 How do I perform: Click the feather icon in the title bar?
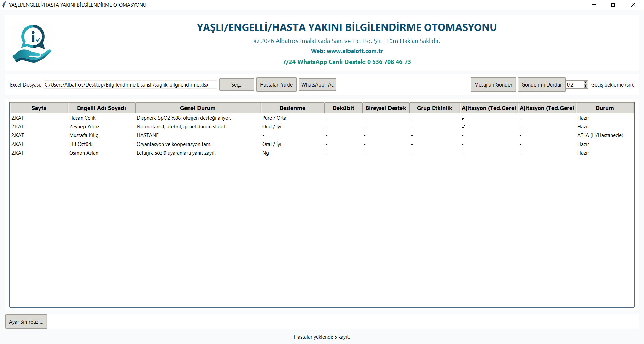(4, 5)
